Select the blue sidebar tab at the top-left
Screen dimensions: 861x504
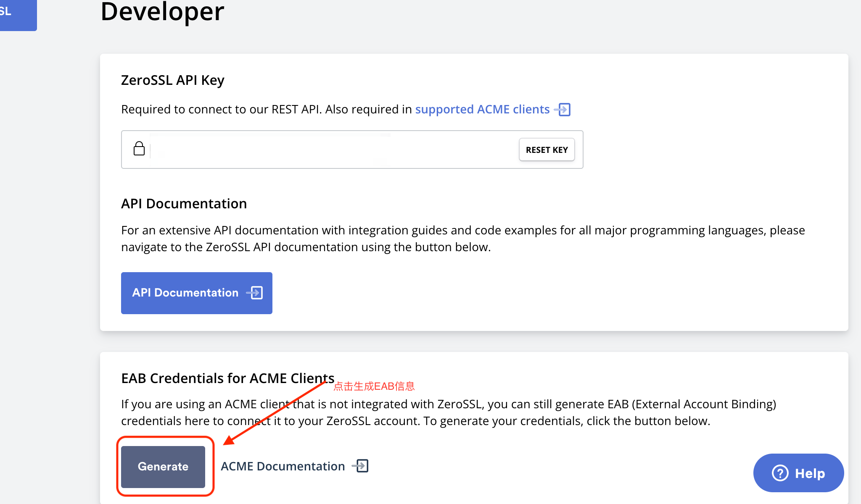pos(18,13)
